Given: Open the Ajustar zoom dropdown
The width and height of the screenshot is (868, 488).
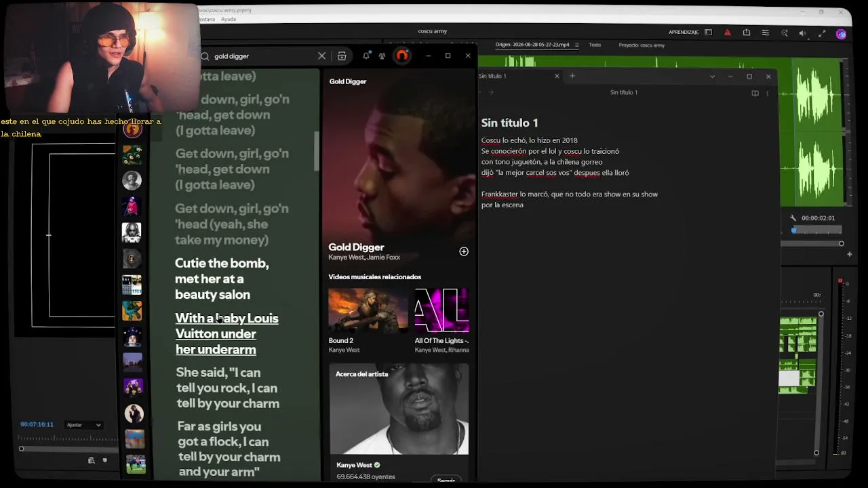Looking at the screenshot, I should tap(83, 425).
